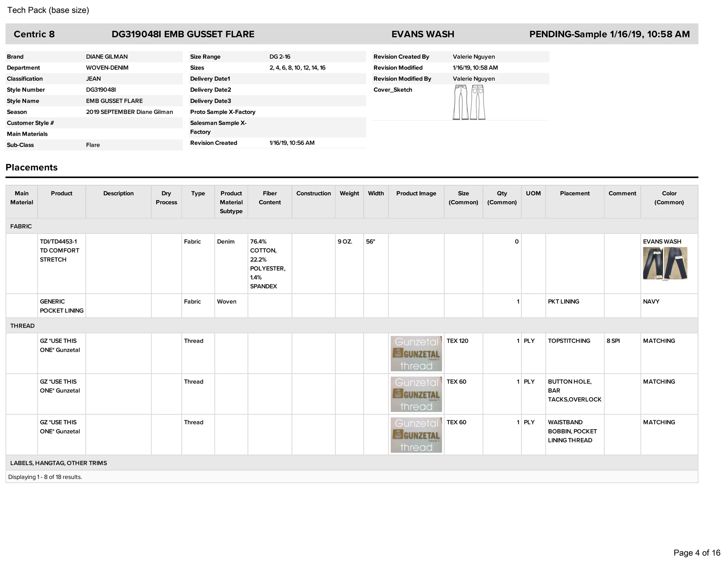728x563 pixels.
Task: Click the DG319048I EMB GUSSET FLARE header title
Action: tap(183, 34)
